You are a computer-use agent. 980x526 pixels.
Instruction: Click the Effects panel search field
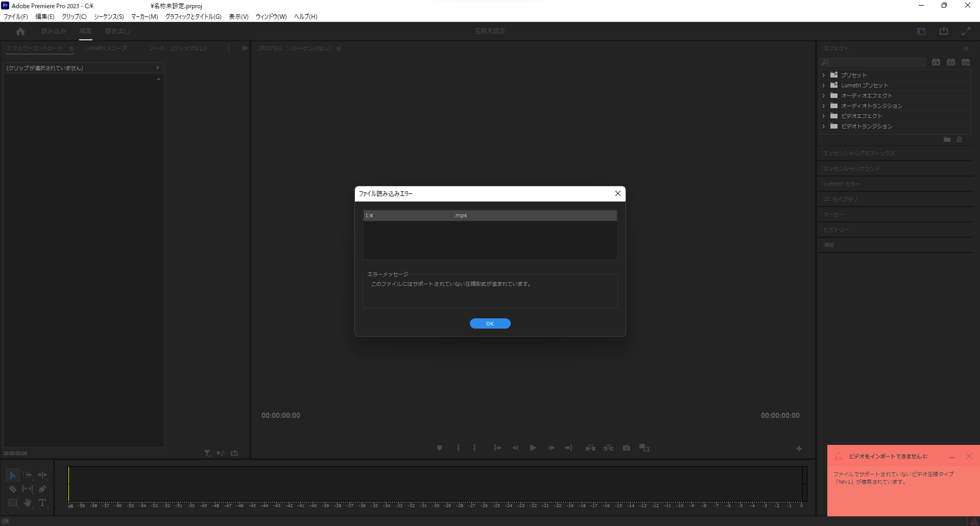point(875,62)
